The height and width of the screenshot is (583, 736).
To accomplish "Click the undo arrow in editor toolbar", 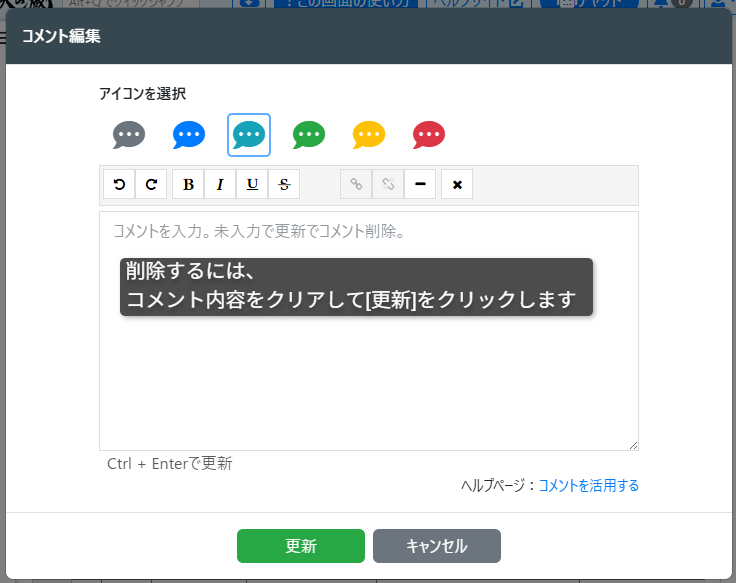I will (x=120, y=184).
